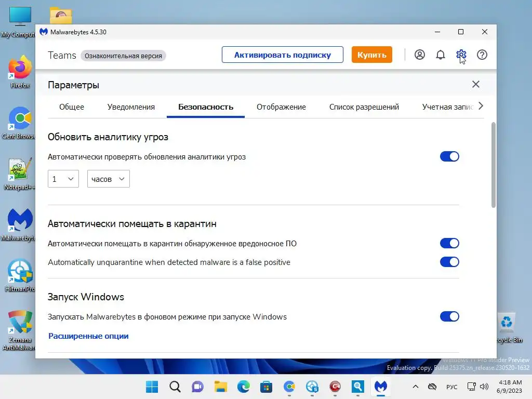Click the red swirl app icon in the taskbar
This screenshot has width=532, height=399.
coord(335,387)
